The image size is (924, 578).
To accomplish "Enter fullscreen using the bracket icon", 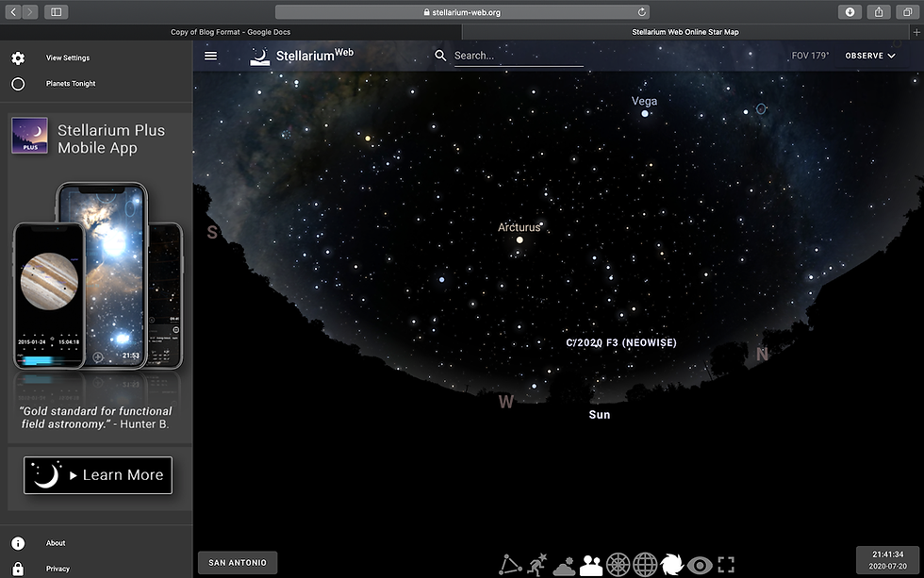I will (x=726, y=565).
